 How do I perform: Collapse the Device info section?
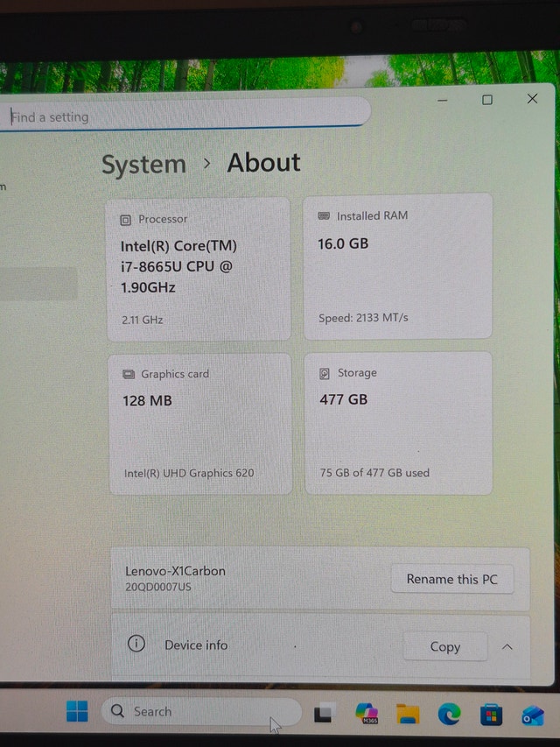507,647
